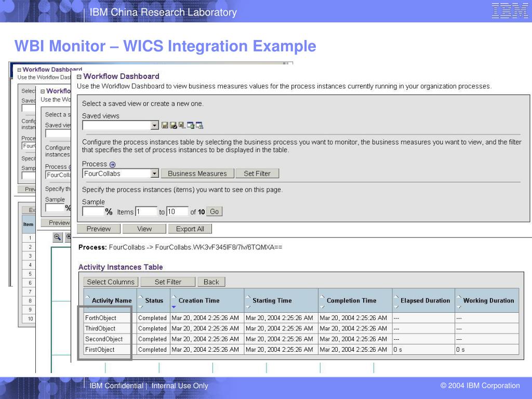Click the Go button
The image size is (532, 399).
pos(214,212)
